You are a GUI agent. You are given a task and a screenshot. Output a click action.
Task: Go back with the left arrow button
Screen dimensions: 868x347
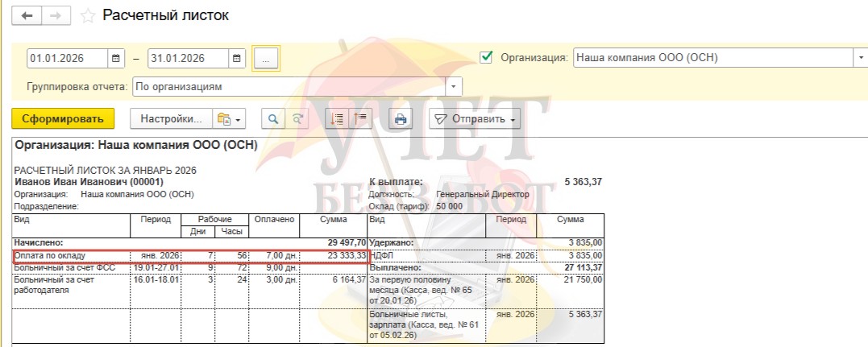tap(27, 15)
